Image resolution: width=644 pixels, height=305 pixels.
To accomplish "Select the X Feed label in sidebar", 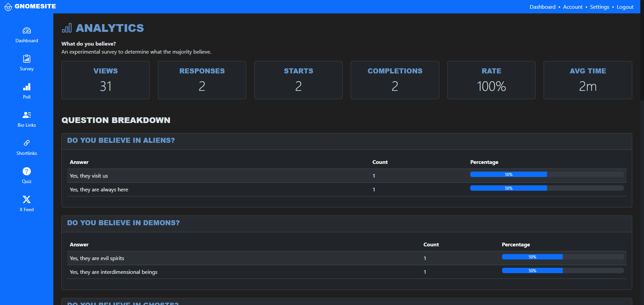I will [x=27, y=209].
